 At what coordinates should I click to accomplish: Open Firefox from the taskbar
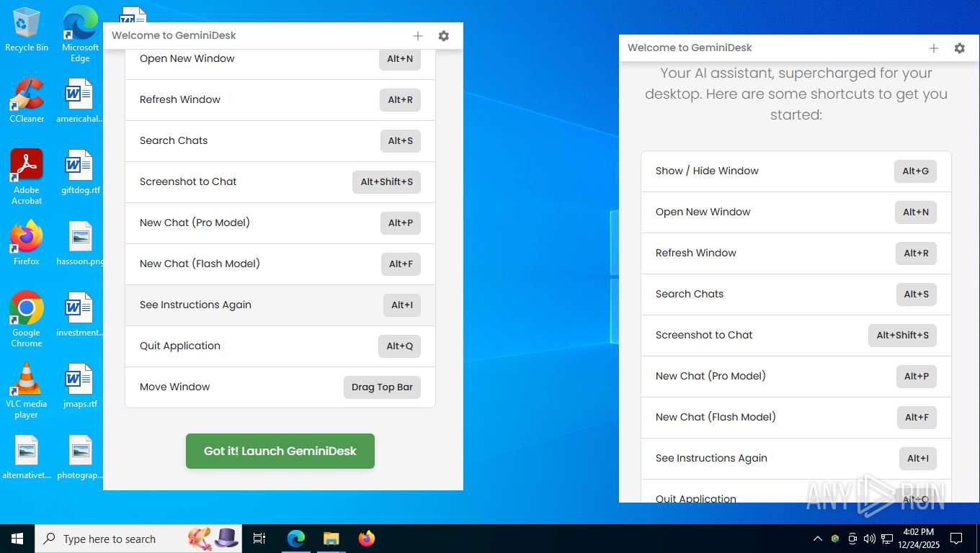(367, 539)
